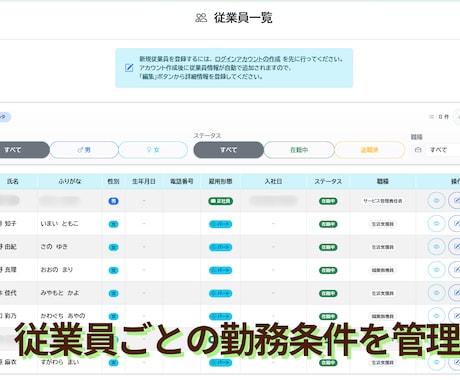Click the サービス管理責任者 job badge
Image resolution: width=460 pixels, height=380 pixels.
coord(383,201)
